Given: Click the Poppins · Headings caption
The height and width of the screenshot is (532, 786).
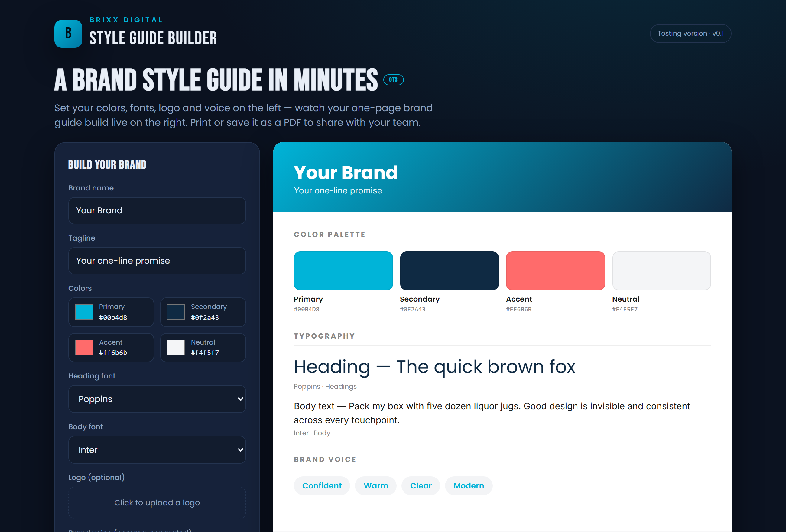Looking at the screenshot, I should tap(325, 386).
